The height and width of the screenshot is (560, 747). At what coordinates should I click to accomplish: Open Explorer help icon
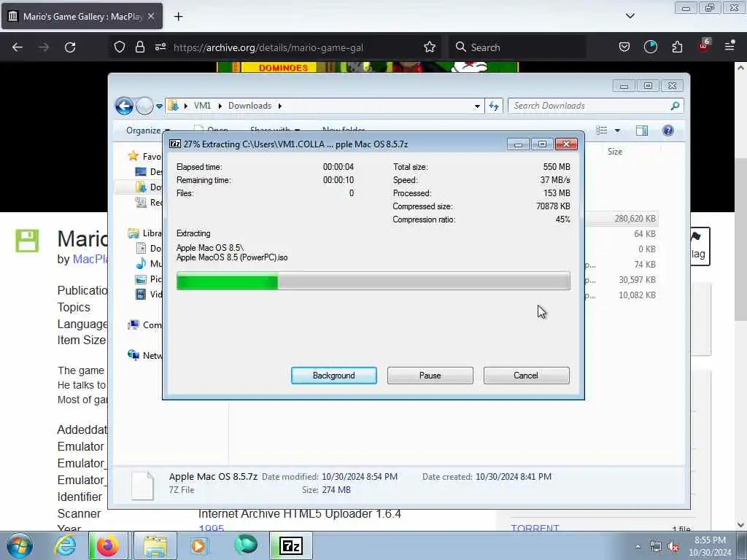pos(668,131)
